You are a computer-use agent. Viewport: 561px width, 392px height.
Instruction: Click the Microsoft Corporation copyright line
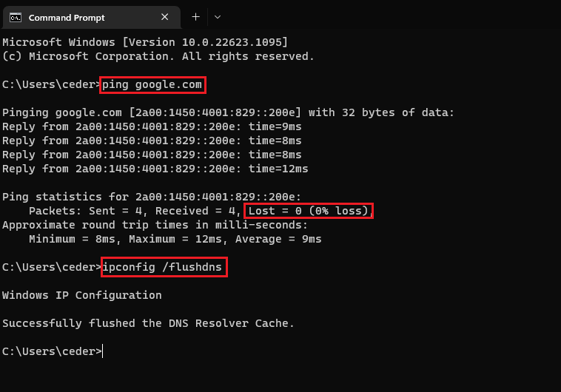[158, 56]
